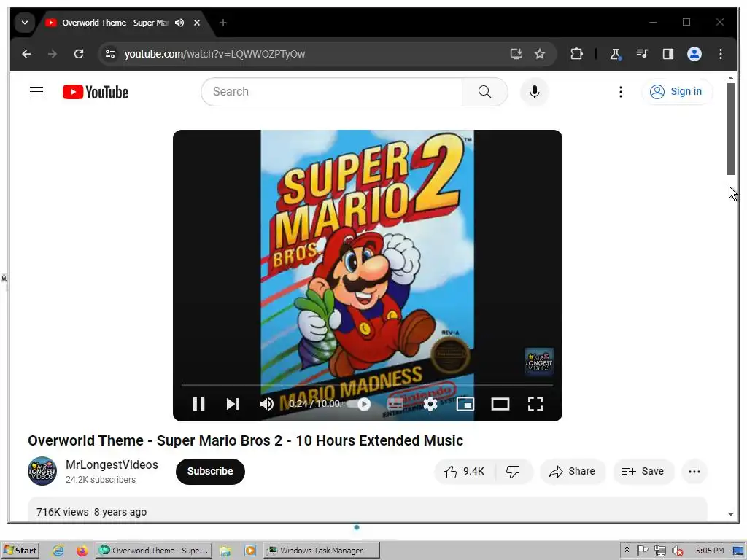Open more actions ellipsis under video
Screen dimensions: 747x560
[694, 472]
